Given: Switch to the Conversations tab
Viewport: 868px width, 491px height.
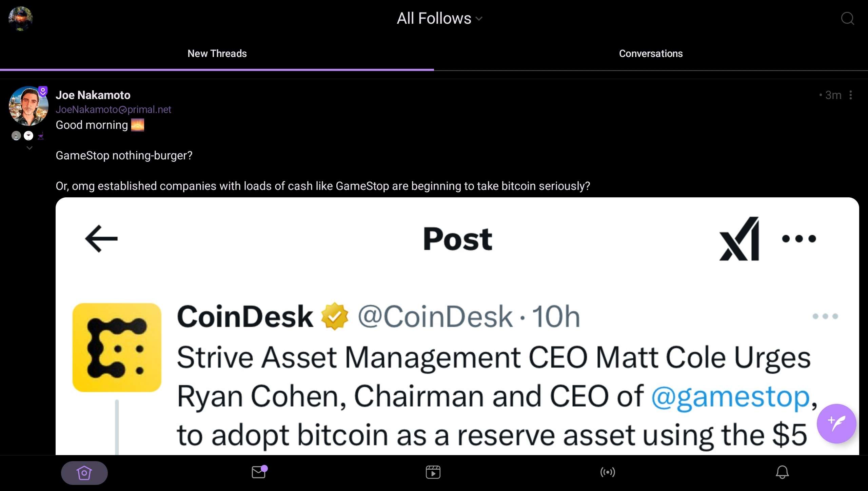Looking at the screenshot, I should click(651, 54).
